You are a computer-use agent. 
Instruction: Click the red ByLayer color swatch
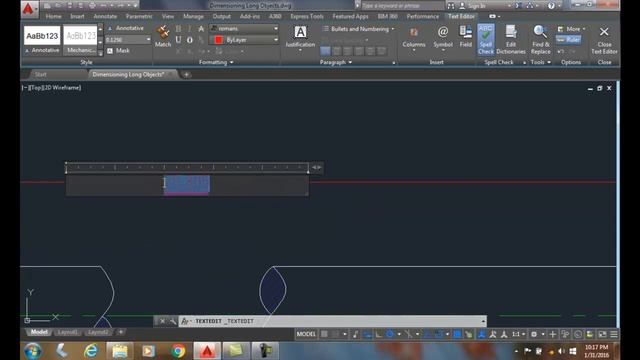pos(218,40)
